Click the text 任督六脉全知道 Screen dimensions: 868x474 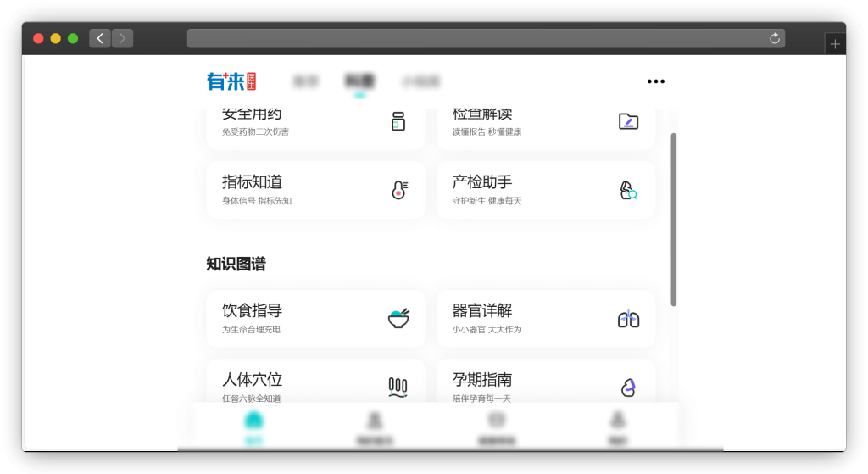point(251,399)
